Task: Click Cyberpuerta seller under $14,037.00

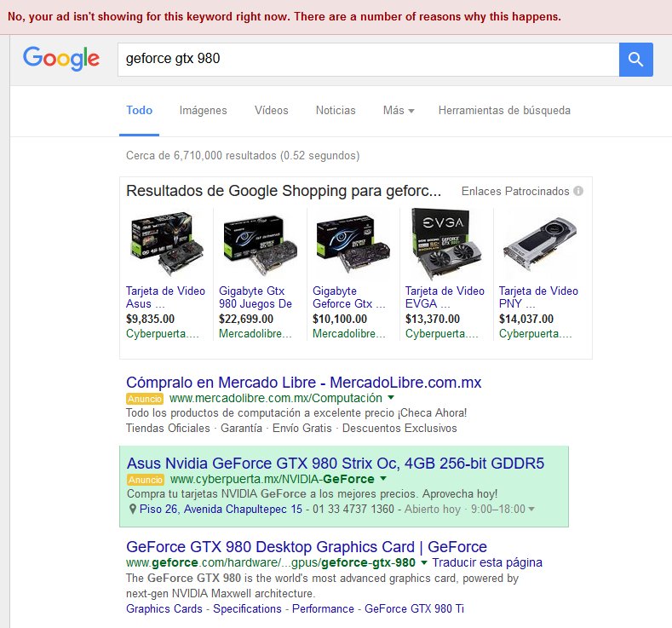Action: [x=535, y=333]
